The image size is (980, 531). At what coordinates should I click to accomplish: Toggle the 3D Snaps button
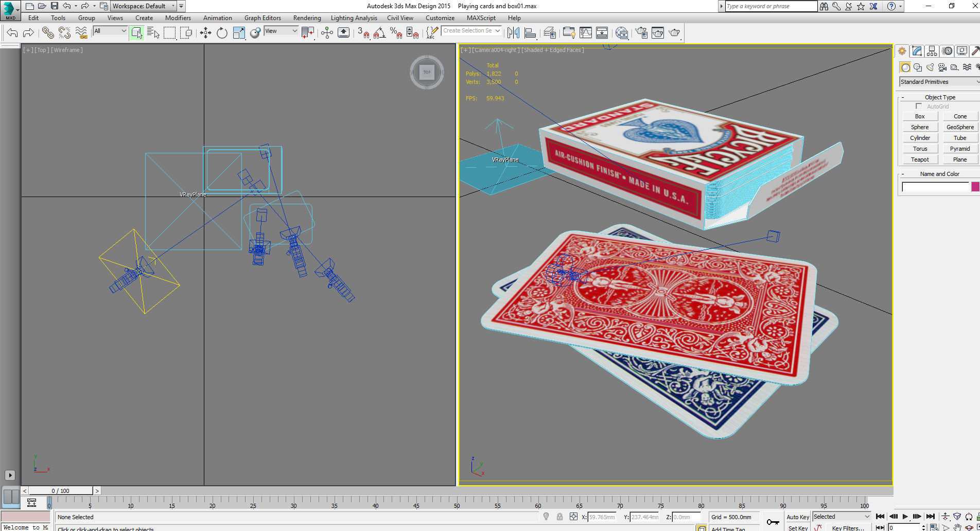point(363,33)
